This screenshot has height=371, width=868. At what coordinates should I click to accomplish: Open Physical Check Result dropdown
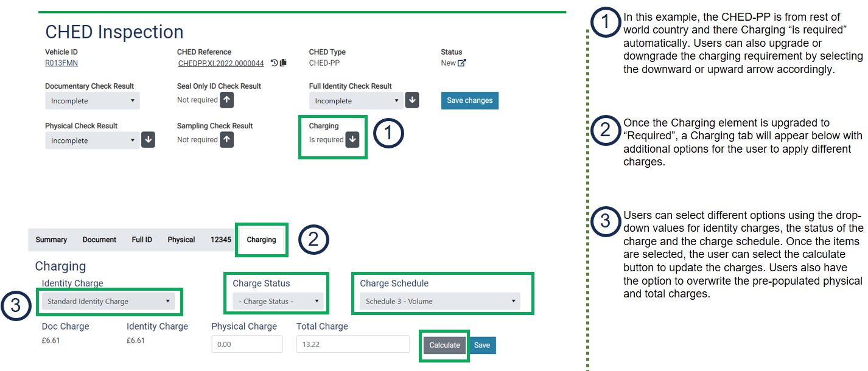tap(93, 140)
